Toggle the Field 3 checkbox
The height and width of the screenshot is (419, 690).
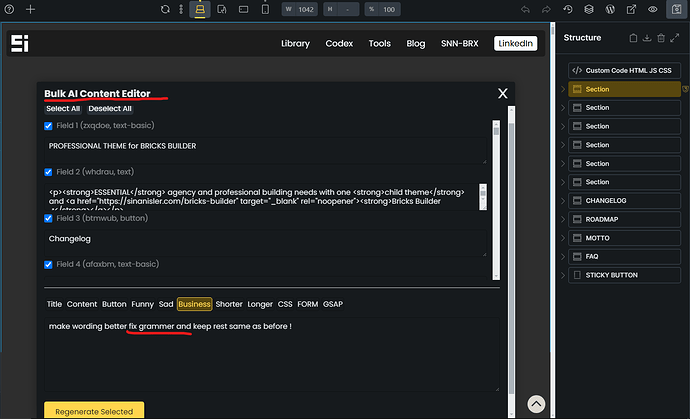[x=48, y=218]
